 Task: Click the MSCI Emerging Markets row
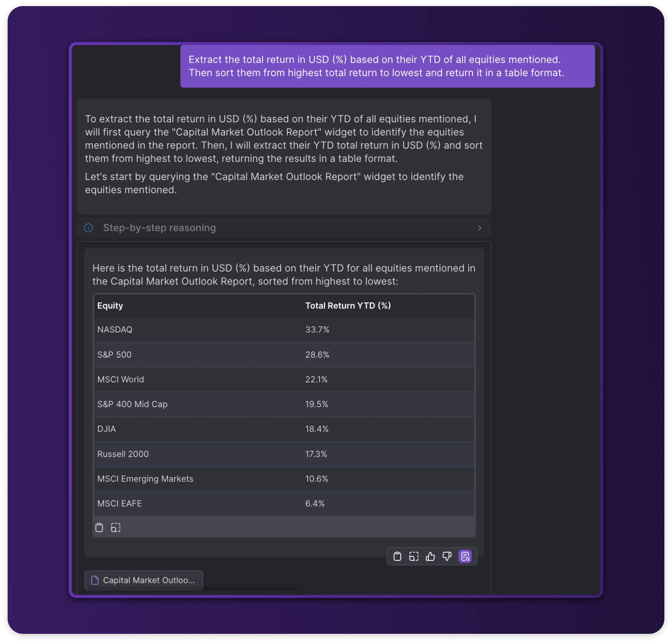click(x=145, y=479)
